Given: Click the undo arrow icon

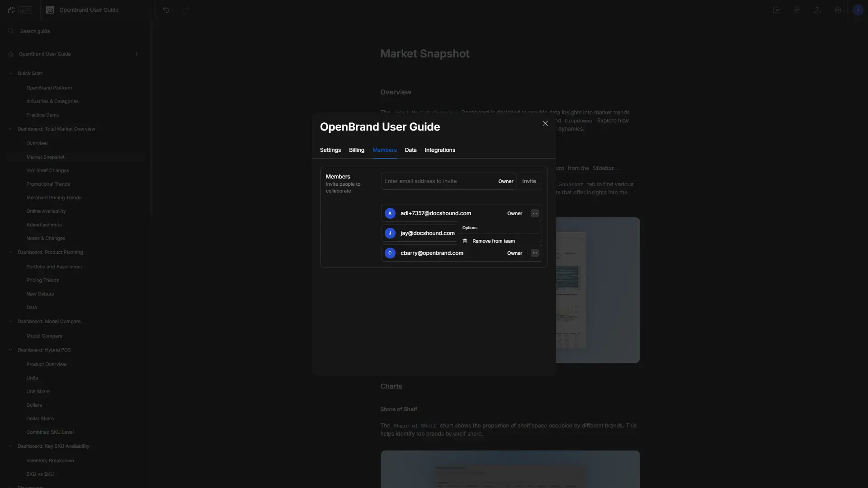Looking at the screenshot, I should coord(166,10).
